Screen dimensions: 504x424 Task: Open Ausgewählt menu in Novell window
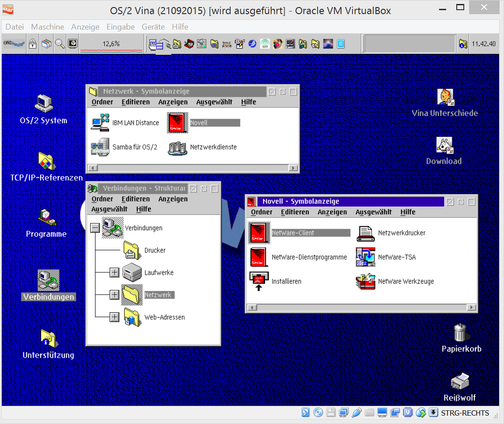tap(374, 212)
